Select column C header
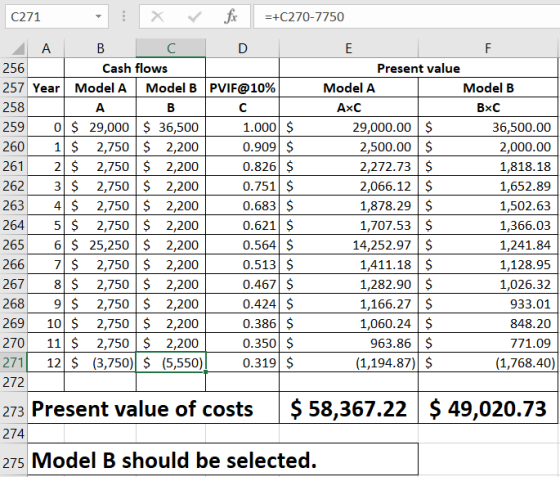The width and height of the screenshot is (560, 477). (171, 48)
